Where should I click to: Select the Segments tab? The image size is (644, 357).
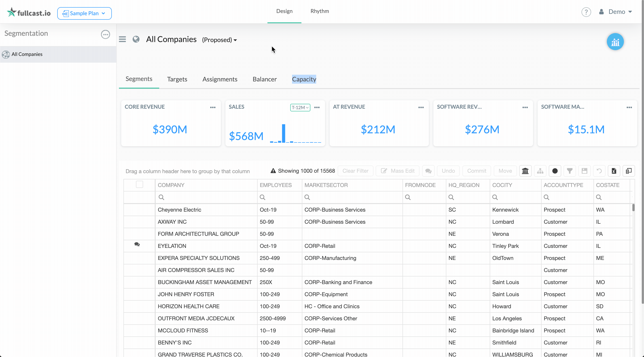click(139, 79)
